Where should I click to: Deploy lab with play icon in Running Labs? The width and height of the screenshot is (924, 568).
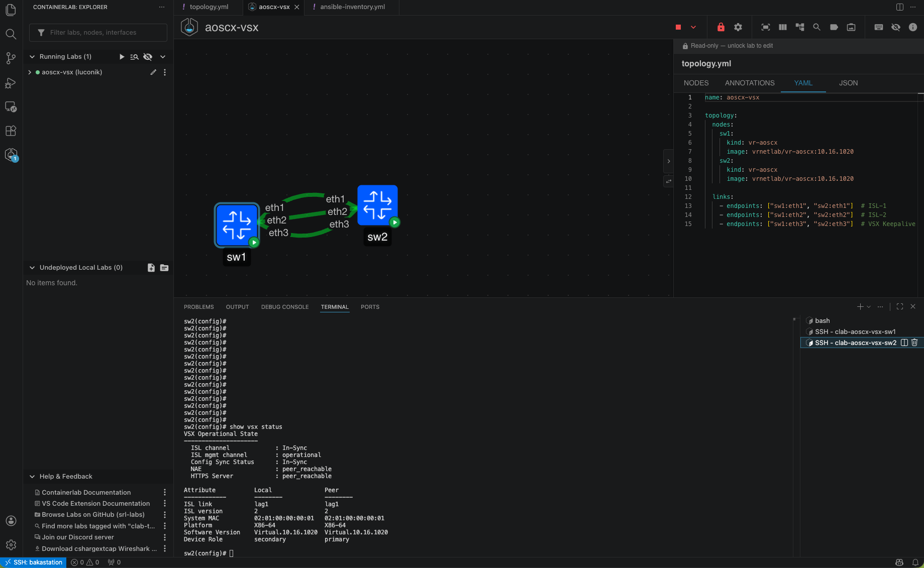[x=122, y=57]
